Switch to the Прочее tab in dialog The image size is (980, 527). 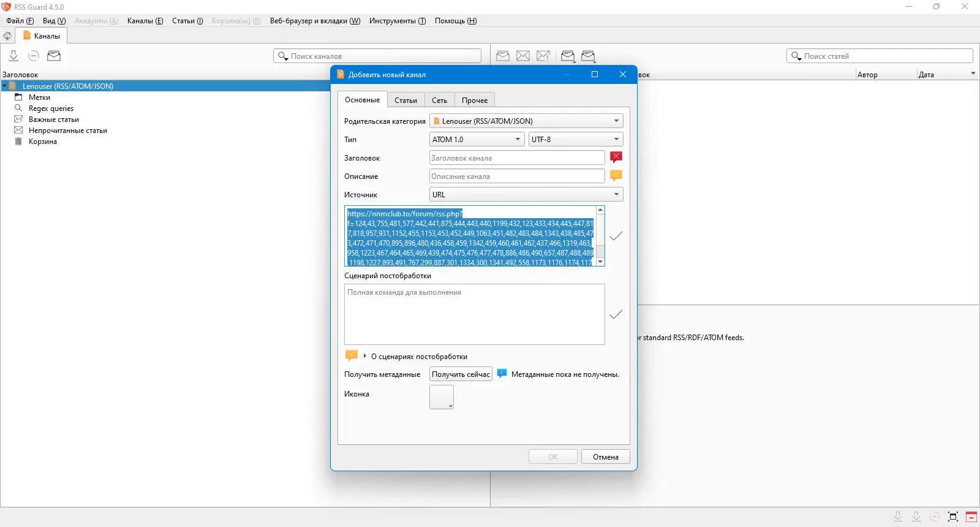tap(475, 100)
